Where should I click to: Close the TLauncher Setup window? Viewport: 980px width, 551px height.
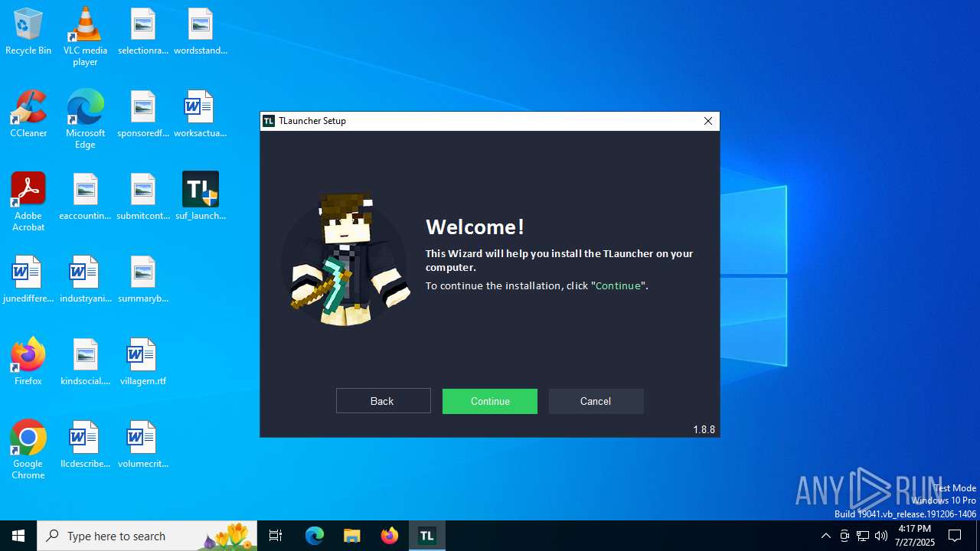tap(708, 121)
